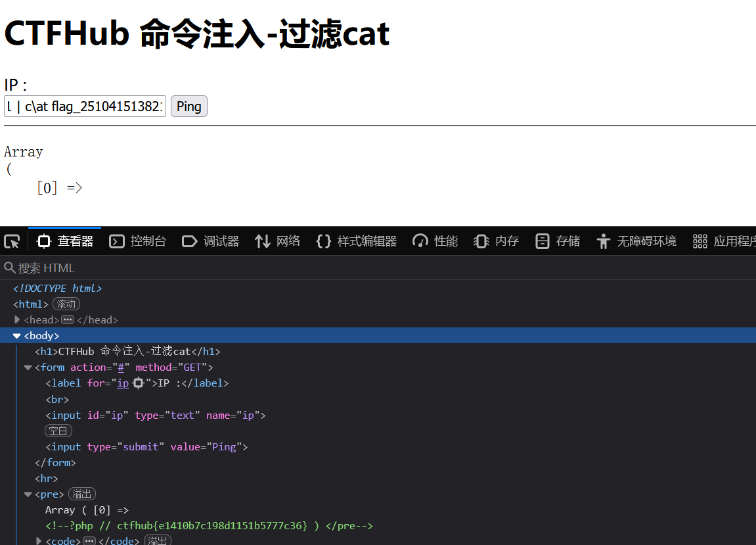Activate the element picker icon

coord(12,241)
